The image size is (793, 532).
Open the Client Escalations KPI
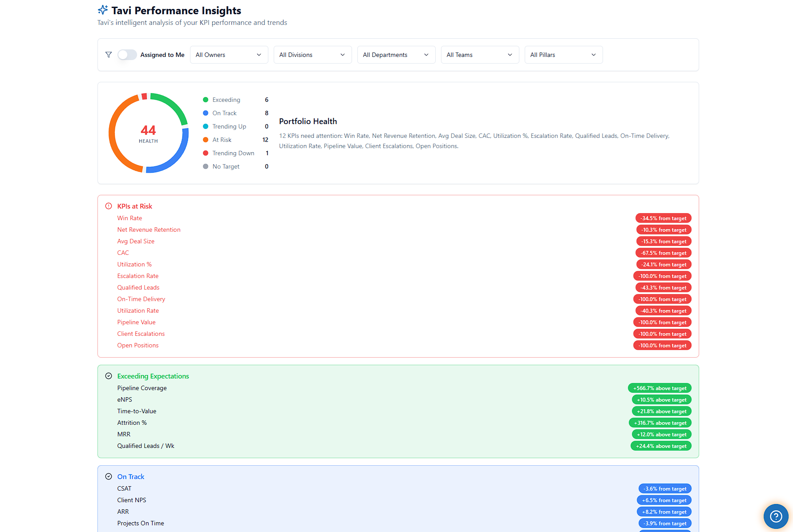tap(141, 334)
